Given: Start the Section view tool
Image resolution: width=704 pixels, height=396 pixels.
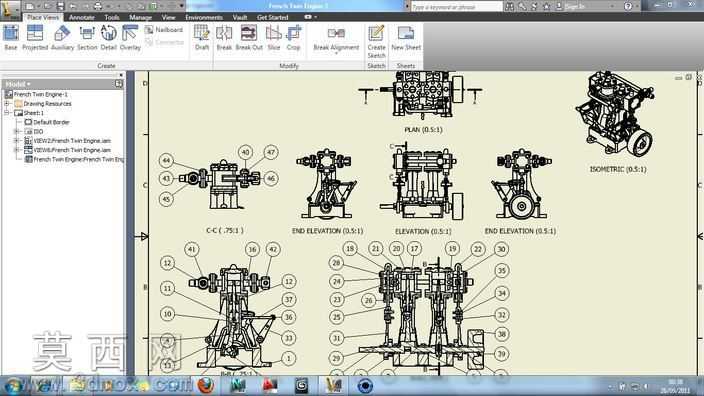Looking at the screenshot, I should tap(87, 37).
